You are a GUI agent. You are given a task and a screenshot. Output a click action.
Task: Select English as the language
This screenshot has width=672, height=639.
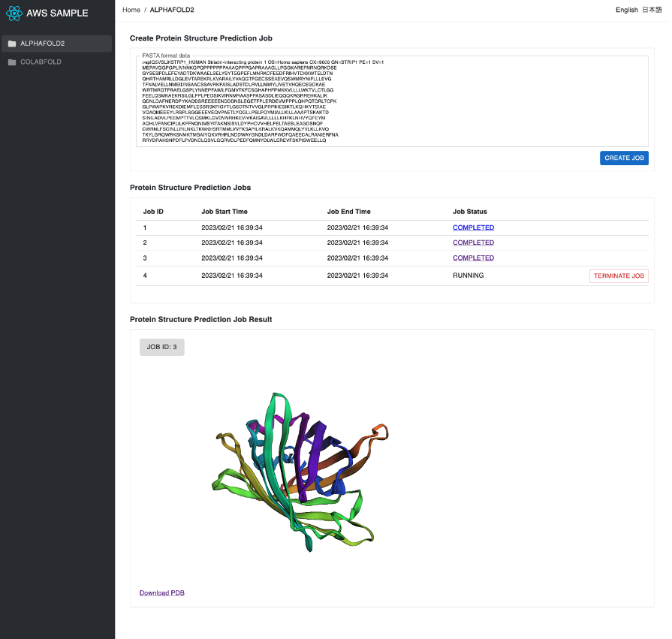(627, 10)
